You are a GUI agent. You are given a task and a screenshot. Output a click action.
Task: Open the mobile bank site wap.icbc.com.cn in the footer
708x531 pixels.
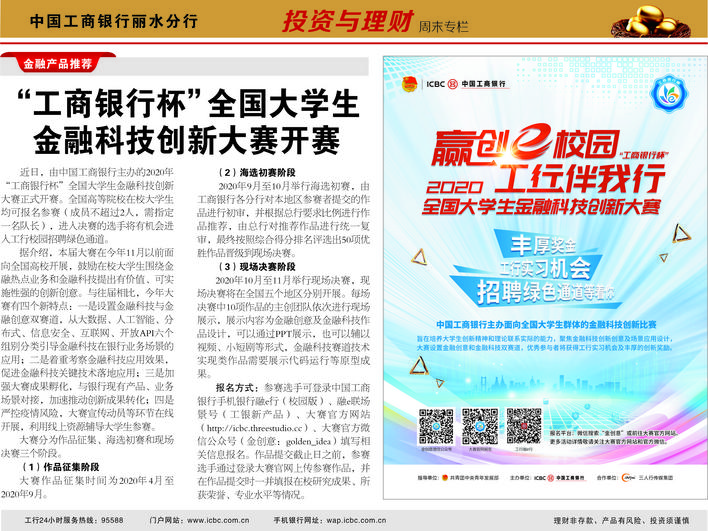[356, 520]
